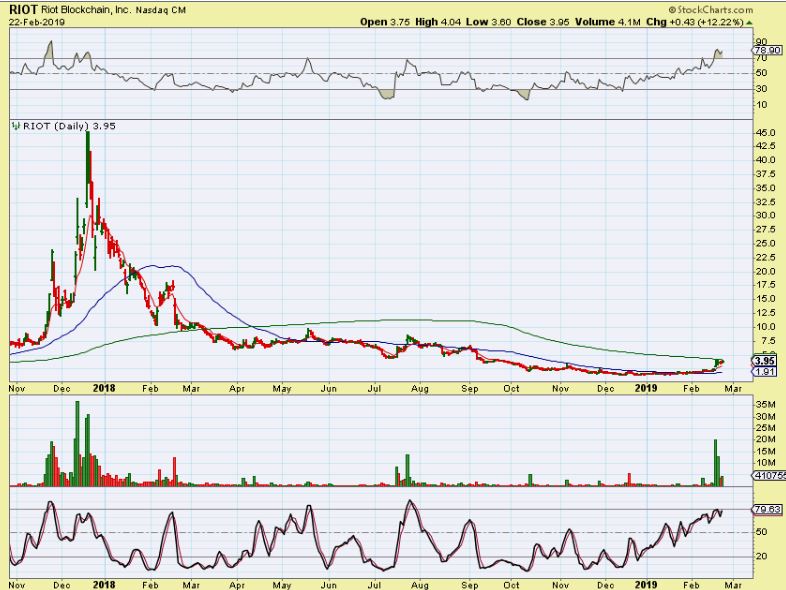Click the Low 3.60 value
786x590 pixels.
(488, 22)
